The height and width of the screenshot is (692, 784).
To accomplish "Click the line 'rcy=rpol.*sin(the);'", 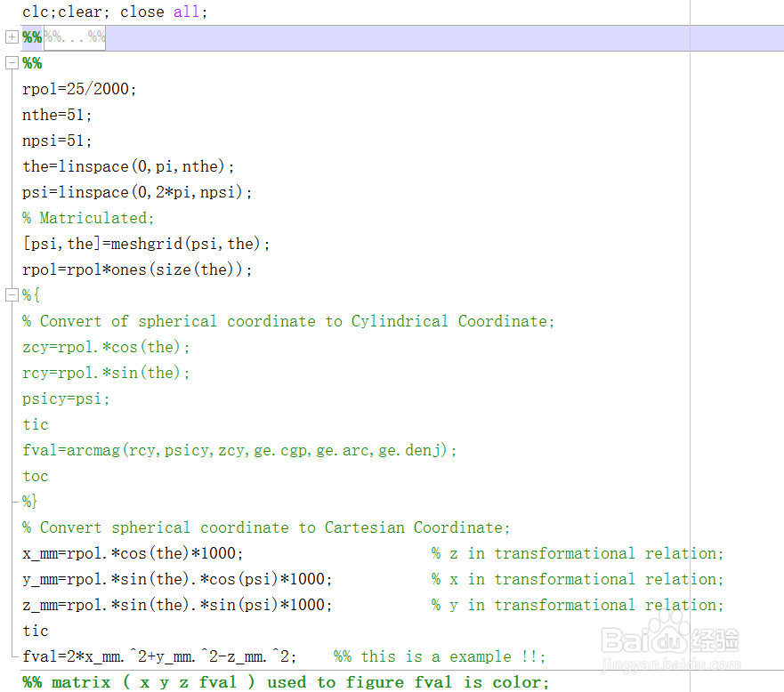I will 106,373.
